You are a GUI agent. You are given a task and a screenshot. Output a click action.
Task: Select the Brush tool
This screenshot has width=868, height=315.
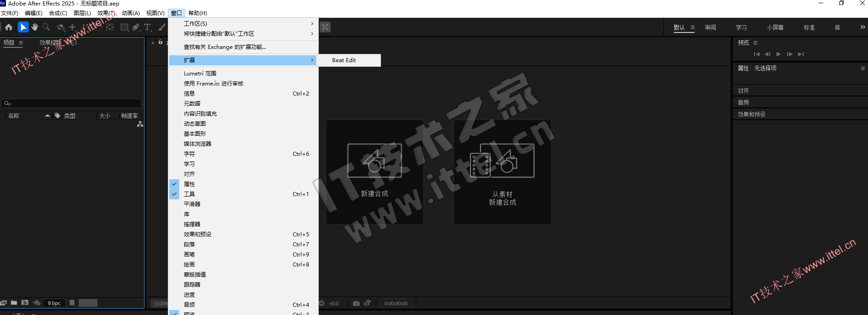(x=162, y=27)
